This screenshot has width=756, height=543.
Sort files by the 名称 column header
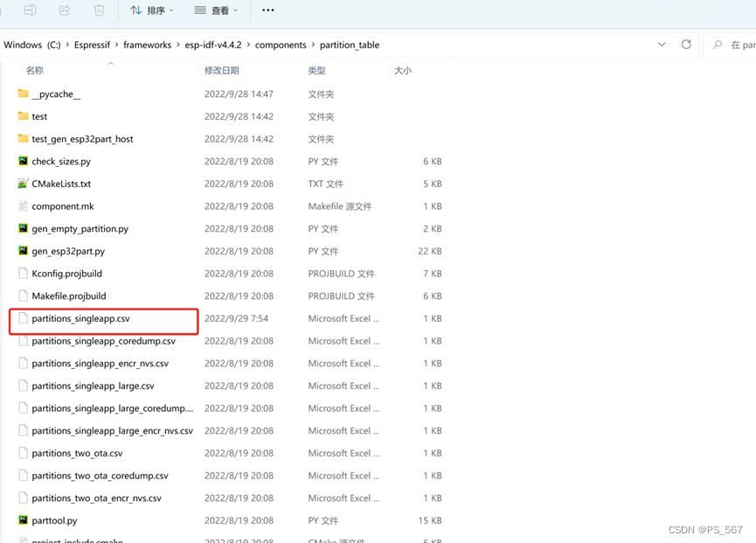[x=35, y=70]
